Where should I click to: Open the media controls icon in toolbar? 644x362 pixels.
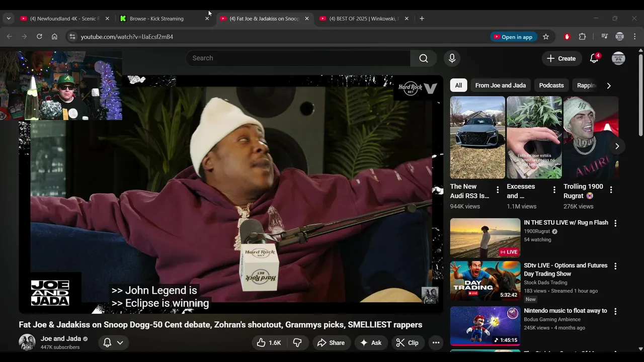(604, 37)
